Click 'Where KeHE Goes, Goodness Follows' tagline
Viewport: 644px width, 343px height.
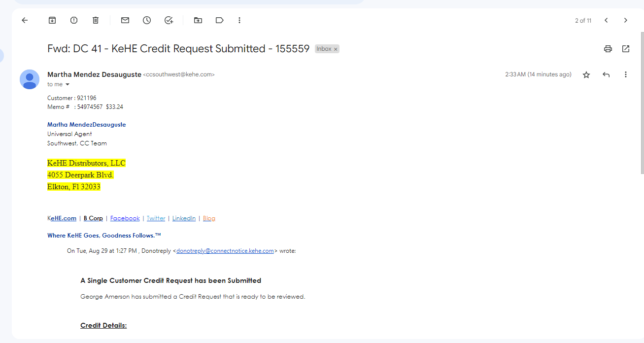pos(104,236)
